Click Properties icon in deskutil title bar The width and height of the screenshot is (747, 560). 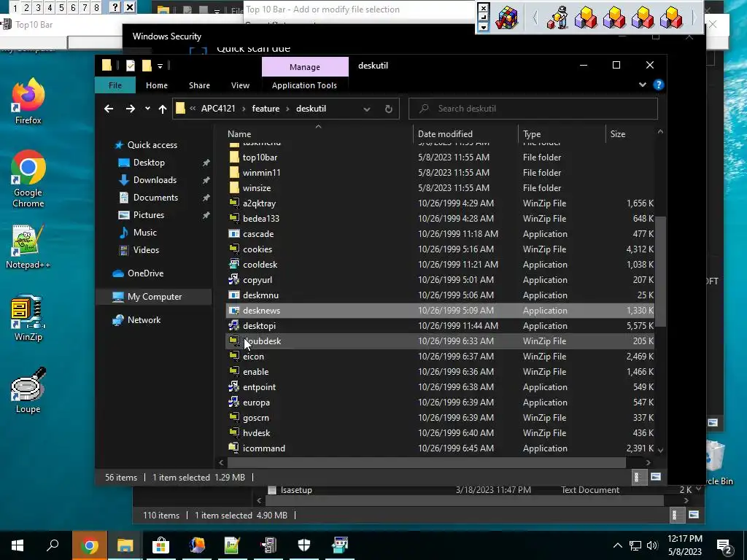(130, 66)
